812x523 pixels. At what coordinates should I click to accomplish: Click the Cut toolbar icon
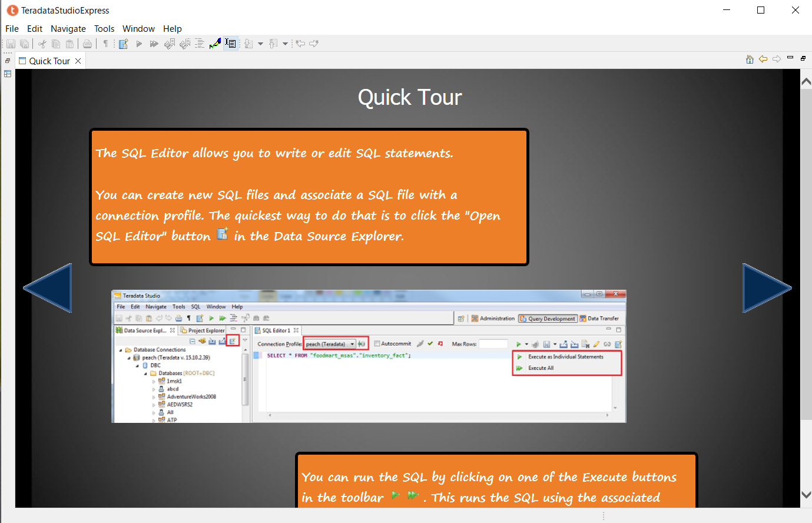[42, 44]
